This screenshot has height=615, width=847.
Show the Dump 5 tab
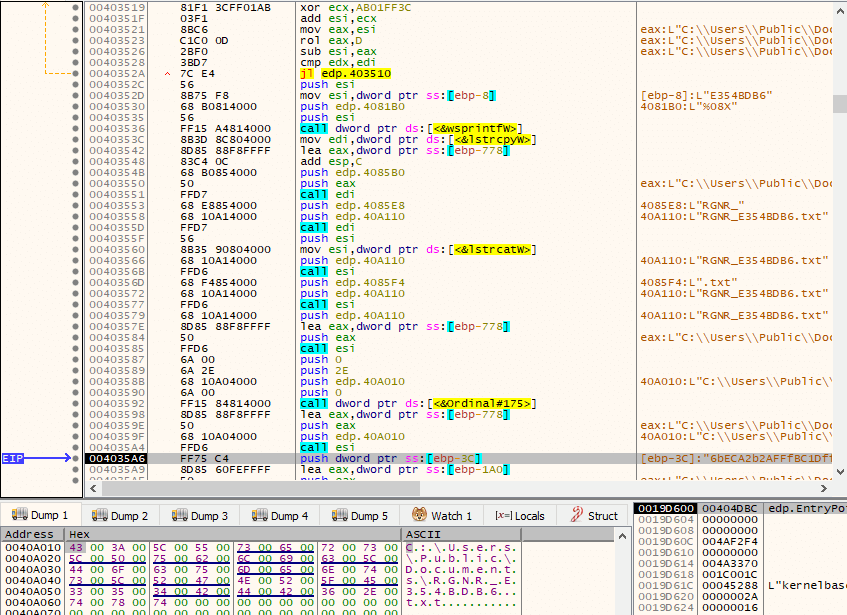pyautogui.click(x=360, y=516)
